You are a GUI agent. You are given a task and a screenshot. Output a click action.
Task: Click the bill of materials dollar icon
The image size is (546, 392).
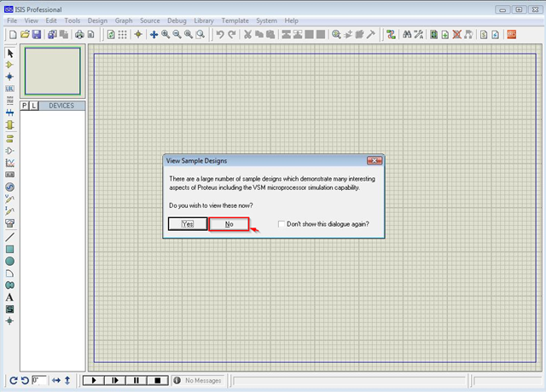click(484, 34)
